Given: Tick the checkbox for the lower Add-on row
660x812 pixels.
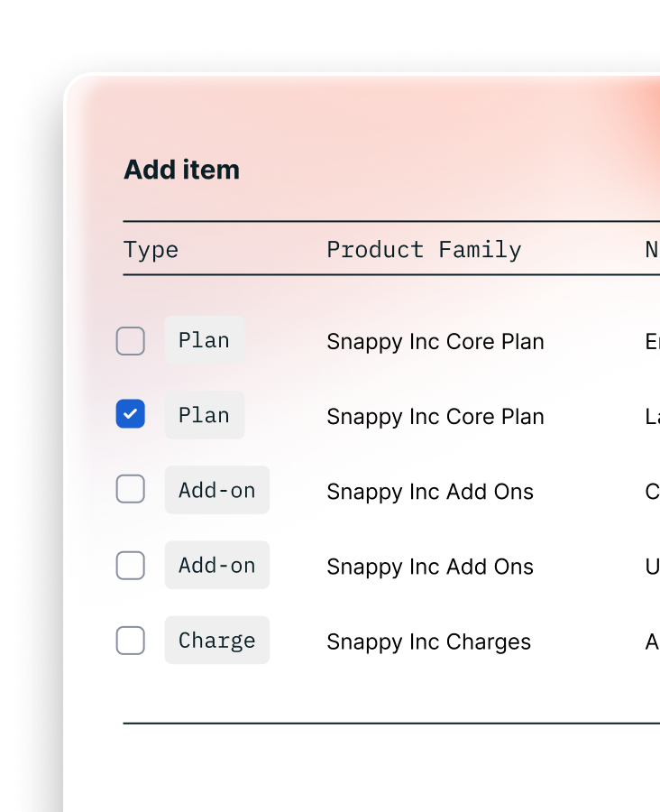Looking at the screenshot, I should pos(131,566).
